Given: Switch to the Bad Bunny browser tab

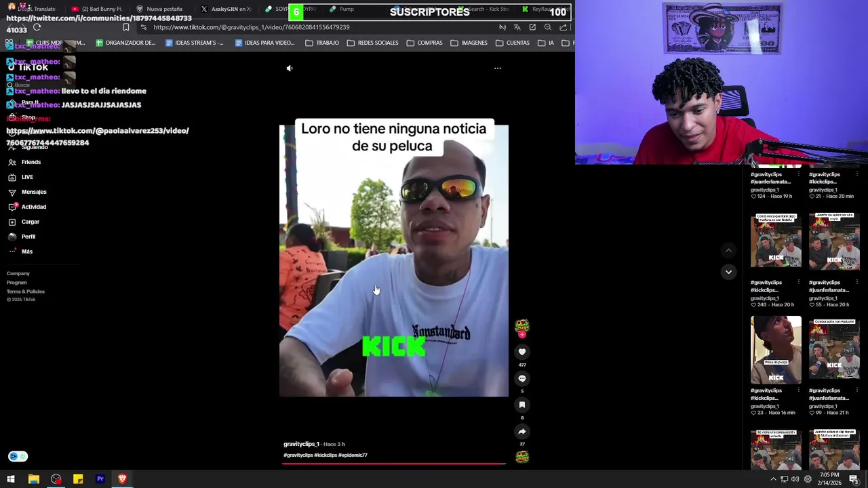Looking at the screenshot, I should click(97, 9).
